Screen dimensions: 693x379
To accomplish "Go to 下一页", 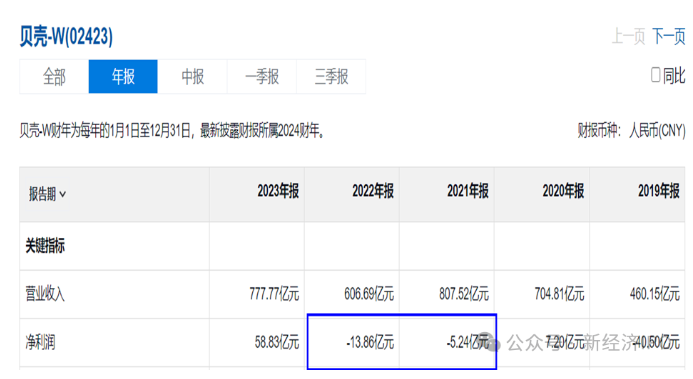I will (x=669, y=36).
